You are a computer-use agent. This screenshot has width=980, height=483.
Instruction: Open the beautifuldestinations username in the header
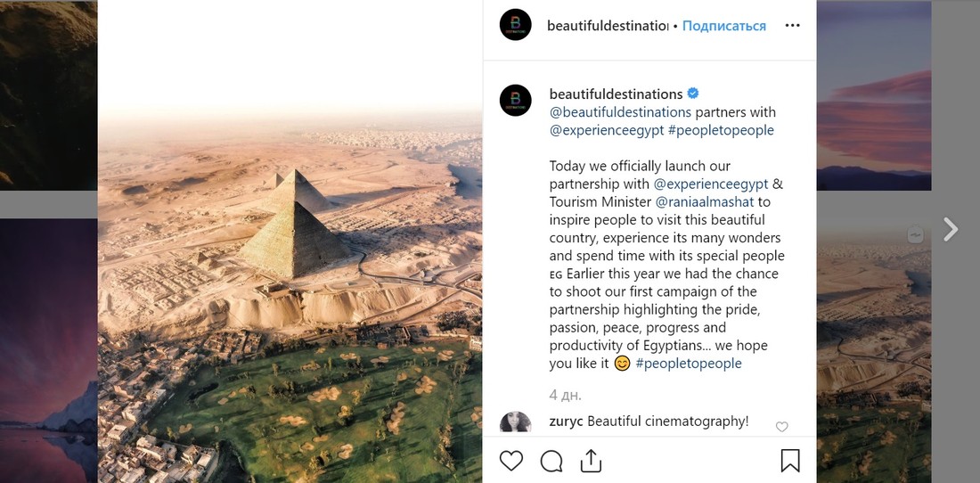pyautogui.click(x=607, y=26)
